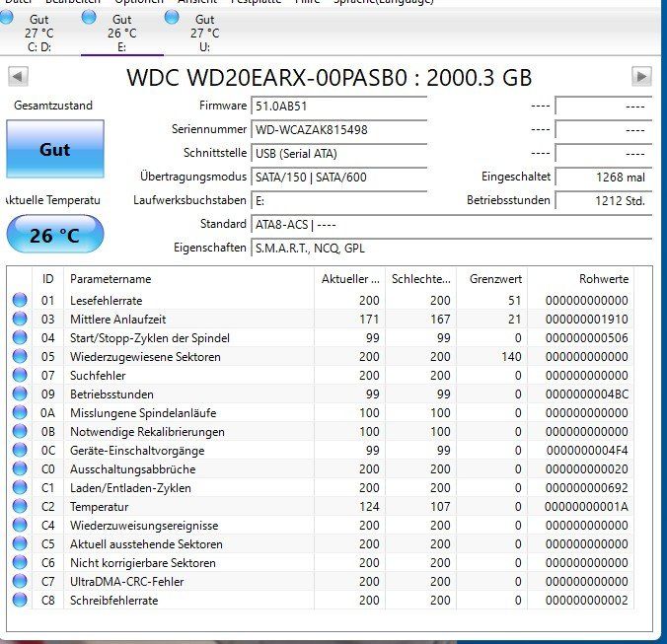Image resolution: width=667 pixels, height=644 pixels.
Task: Click raw value 000000000020
Action: (x=587, y=468)
